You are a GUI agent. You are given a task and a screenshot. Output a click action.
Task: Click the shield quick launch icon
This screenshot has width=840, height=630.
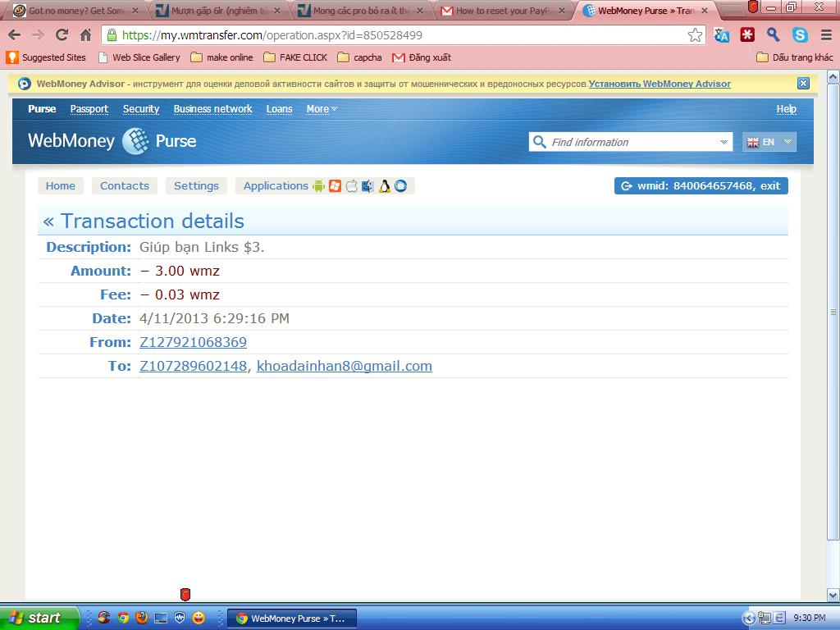coord(180,618)
